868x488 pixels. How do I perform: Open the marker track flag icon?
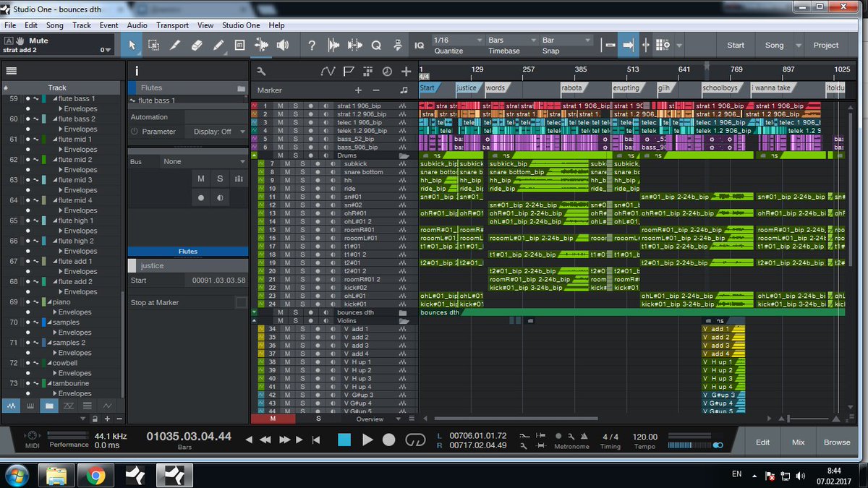coord(349,71)
